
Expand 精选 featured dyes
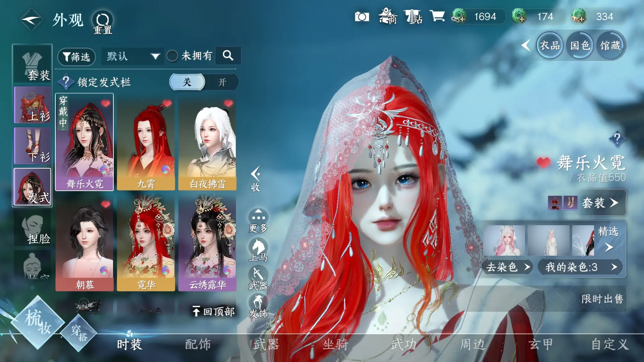click(609, 240)
